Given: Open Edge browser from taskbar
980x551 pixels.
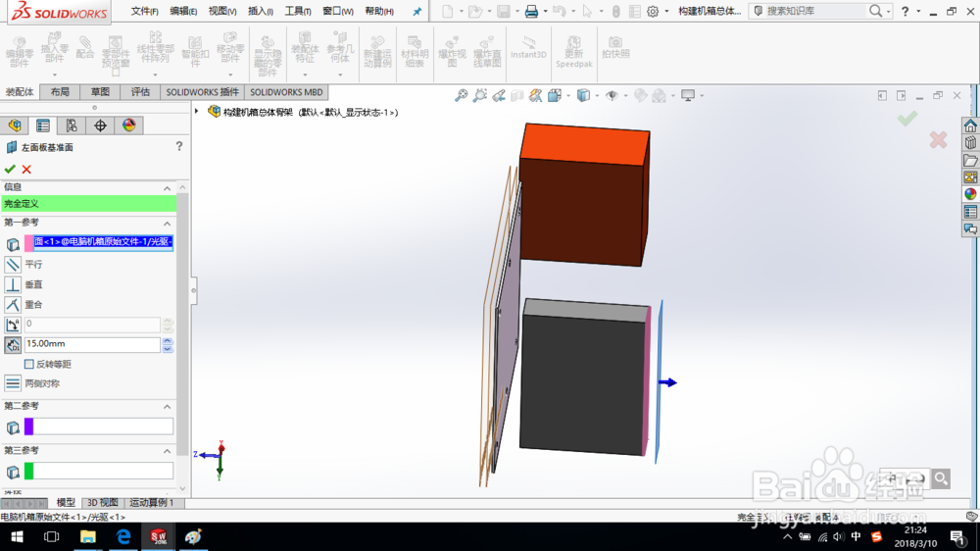Looking at the screenshot, I should (123, 536).
